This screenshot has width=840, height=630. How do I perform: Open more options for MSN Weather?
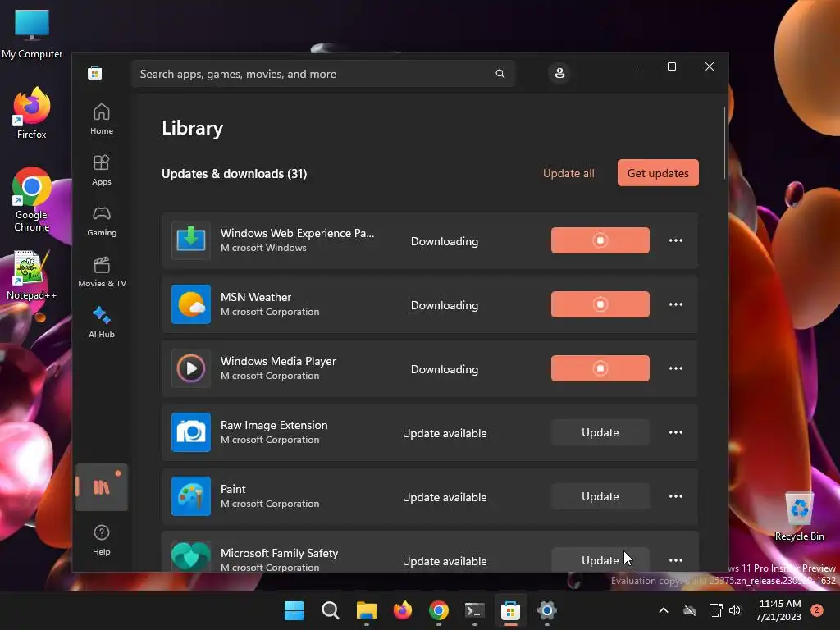click(x=676, y=304)
